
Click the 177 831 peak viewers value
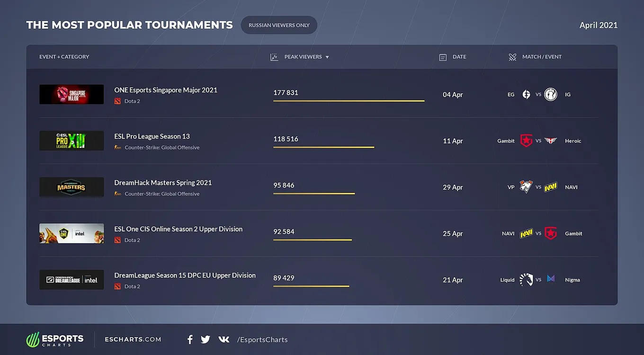tap(286, 93)
